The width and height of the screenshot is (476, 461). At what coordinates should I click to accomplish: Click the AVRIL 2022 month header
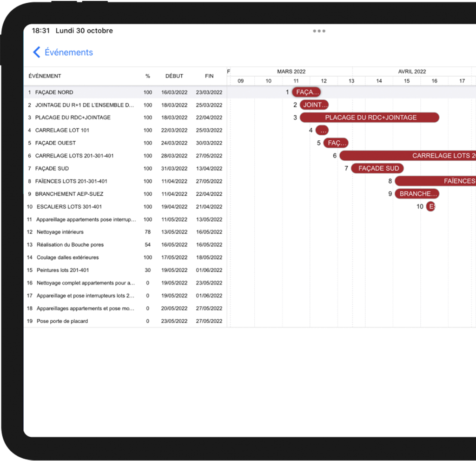(x=412, y=72)
